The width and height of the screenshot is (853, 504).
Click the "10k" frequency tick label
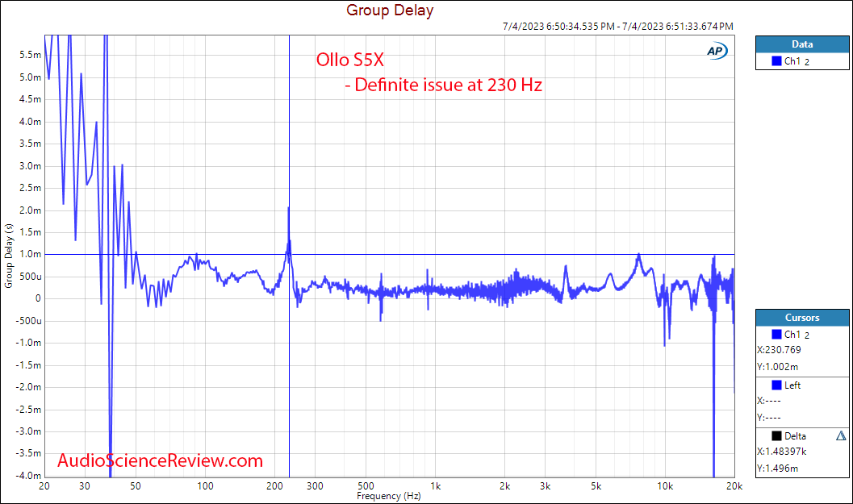click(x=665, y=486)
